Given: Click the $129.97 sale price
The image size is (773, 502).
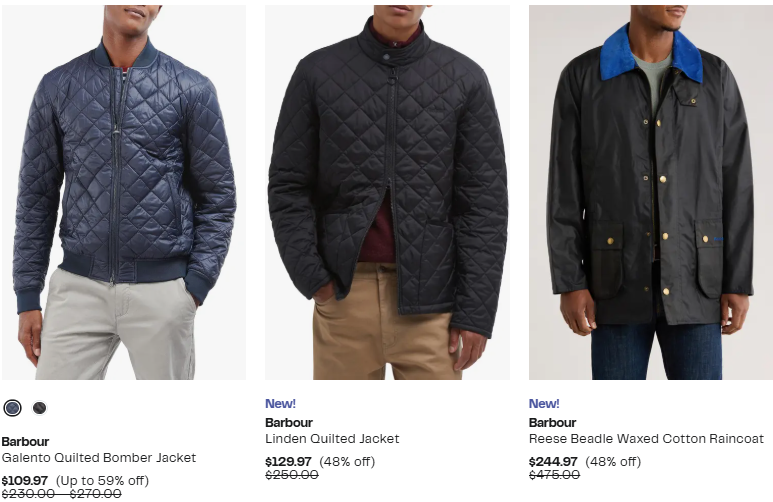Looking at the screenshot, I should (288, 462).
